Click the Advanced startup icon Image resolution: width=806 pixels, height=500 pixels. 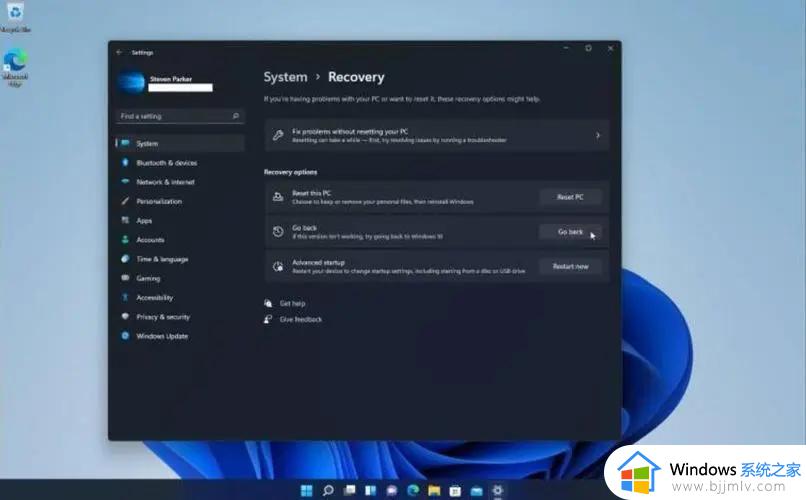[278, 266]
